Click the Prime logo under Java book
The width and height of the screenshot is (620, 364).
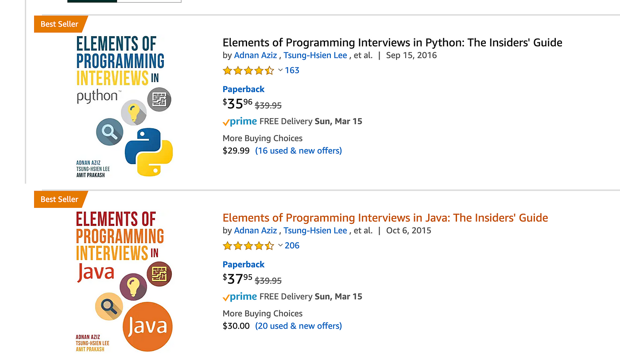(x=240, y=297)
